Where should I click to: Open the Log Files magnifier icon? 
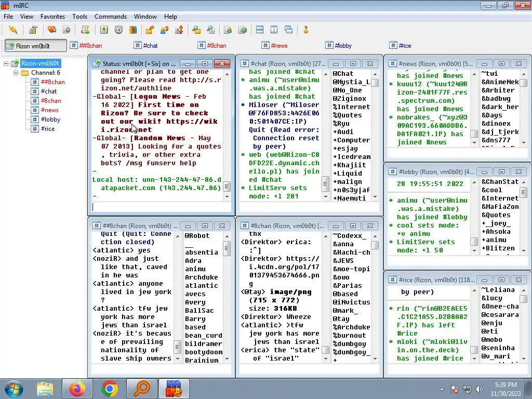(211, 30)
